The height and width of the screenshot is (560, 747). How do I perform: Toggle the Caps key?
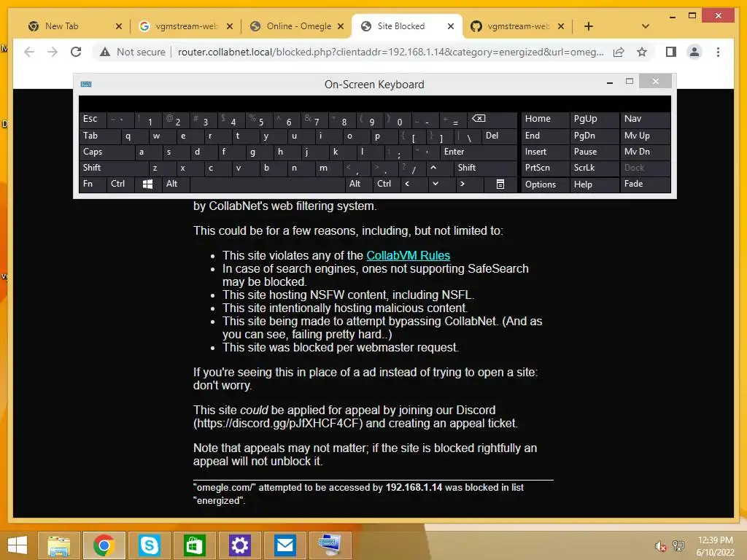(107, 152)
